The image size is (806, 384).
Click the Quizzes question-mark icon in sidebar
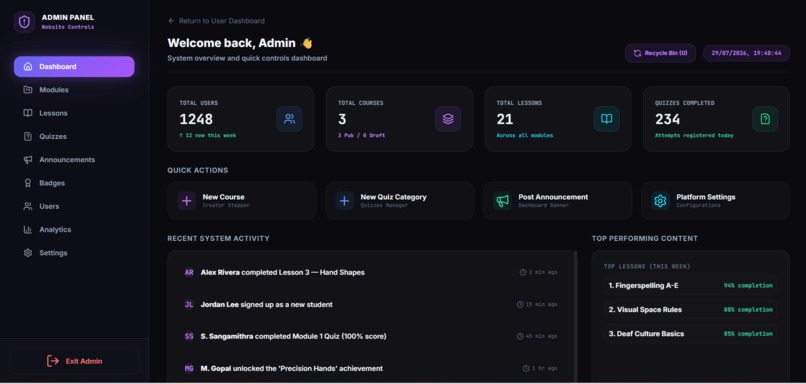28,136
